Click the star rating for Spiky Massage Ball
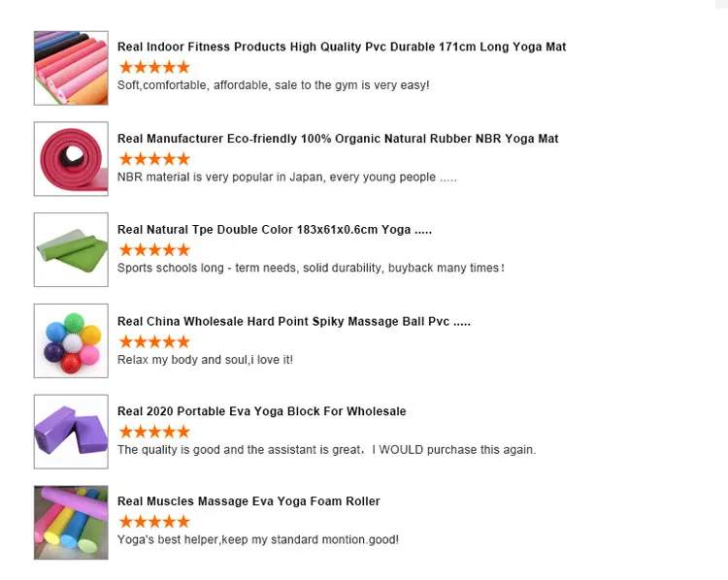This screenshot has width=728, height=580. point(154,341)
